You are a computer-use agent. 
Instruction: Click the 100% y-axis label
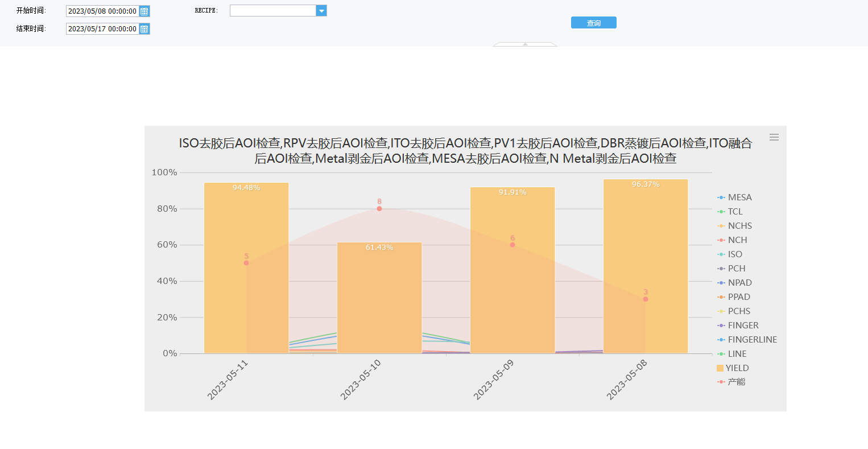click(x=164, y=172)
